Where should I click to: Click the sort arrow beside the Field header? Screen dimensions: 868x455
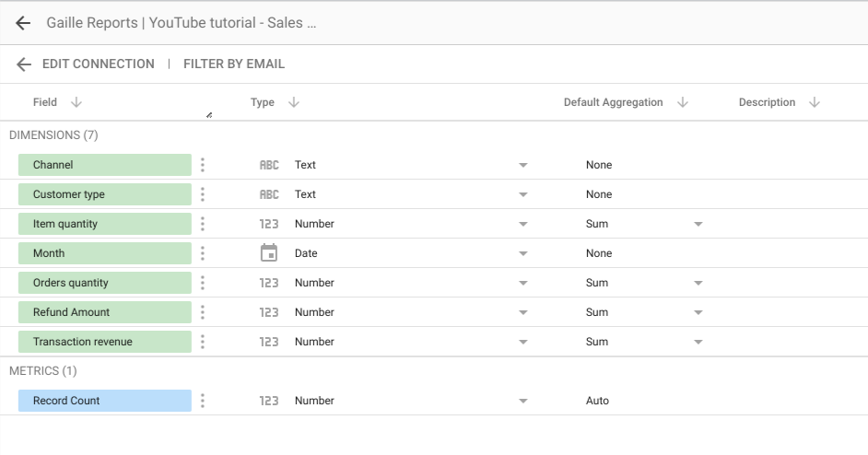tap(76, 102)
